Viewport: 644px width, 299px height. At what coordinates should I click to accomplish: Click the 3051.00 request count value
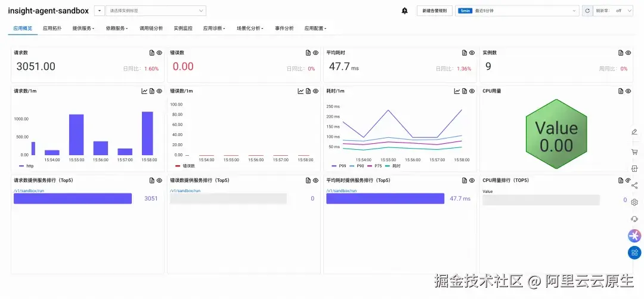click(x=36, y=67)
